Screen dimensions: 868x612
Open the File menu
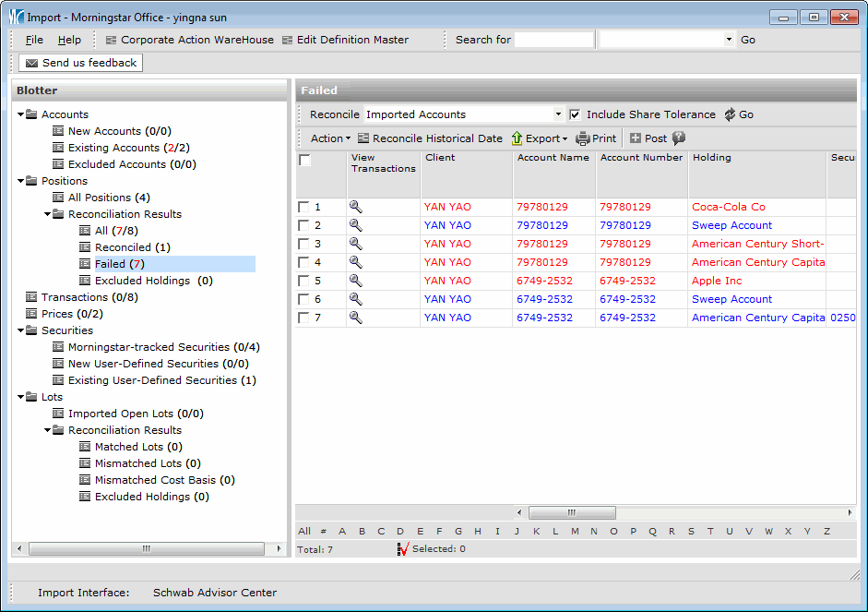coord(34,40)
